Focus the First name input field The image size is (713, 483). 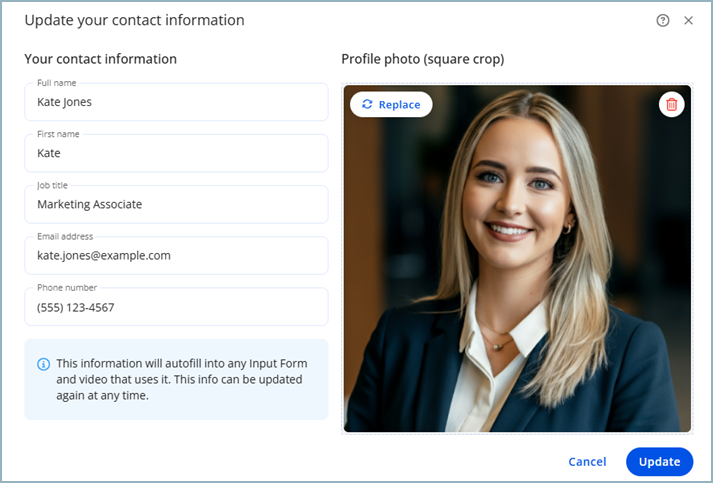click(176, 153)
